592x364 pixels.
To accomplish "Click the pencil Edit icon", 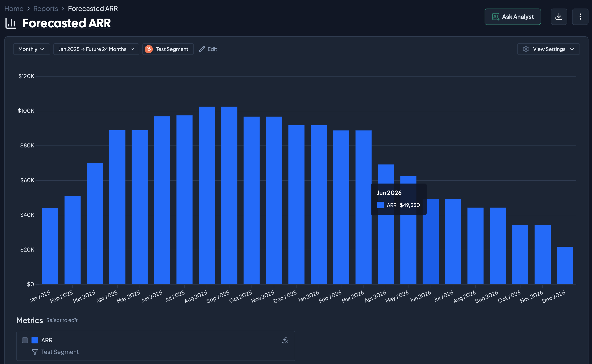I will tap(202, 49).
